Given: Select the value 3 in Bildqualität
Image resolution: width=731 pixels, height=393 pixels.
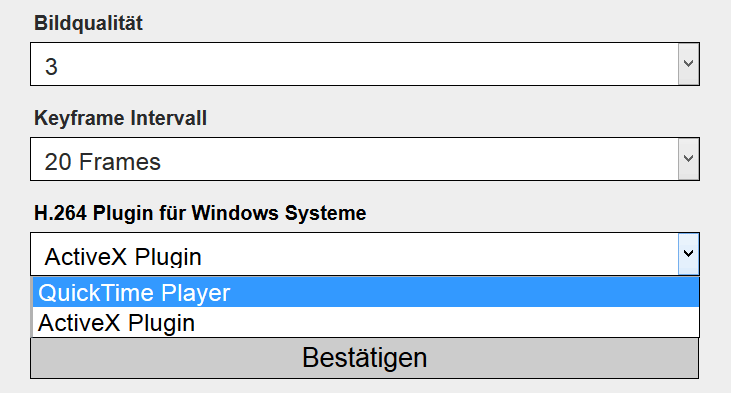Looking at the screenshot, I should 51,66.
